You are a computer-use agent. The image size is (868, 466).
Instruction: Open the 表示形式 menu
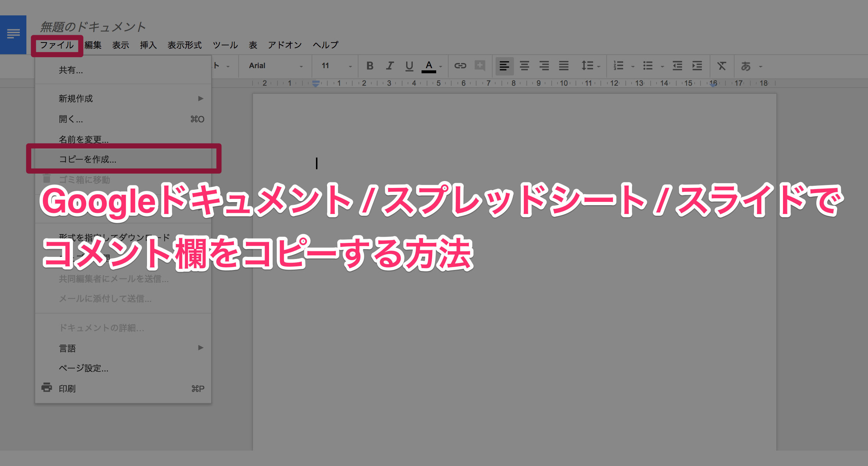(x=185, y=45)
